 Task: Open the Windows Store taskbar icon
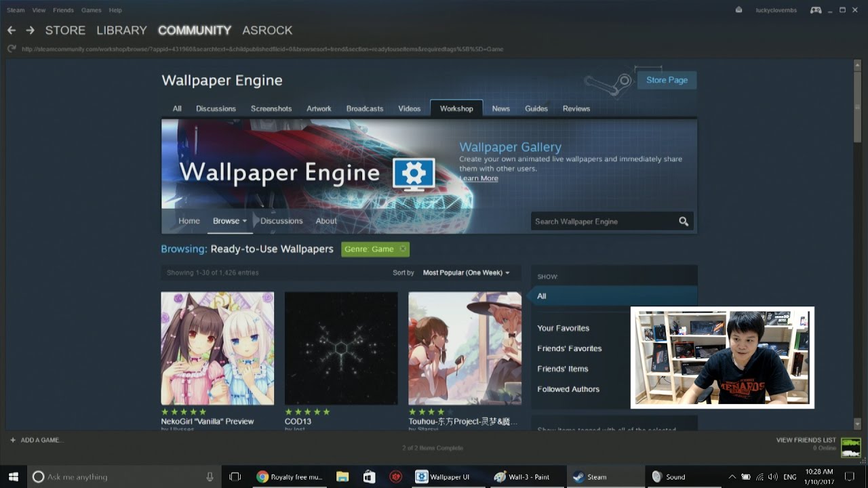pos(369,476)
